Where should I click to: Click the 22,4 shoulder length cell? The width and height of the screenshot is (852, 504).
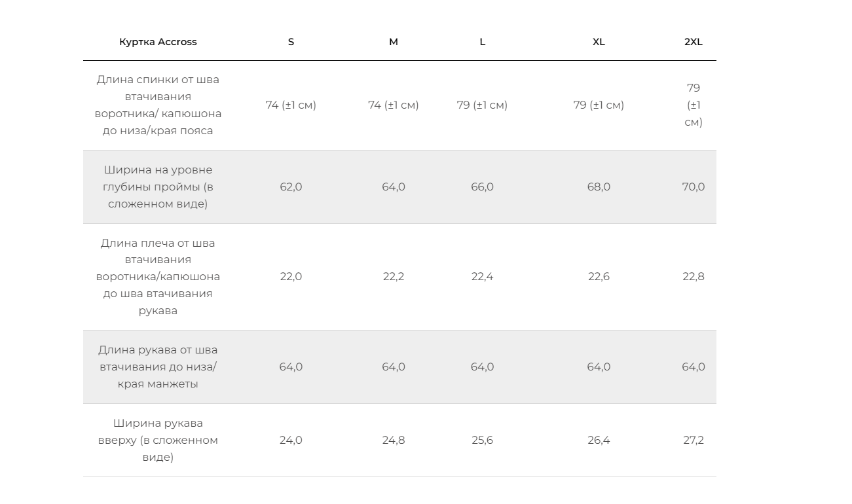click(x=482, y=277)
